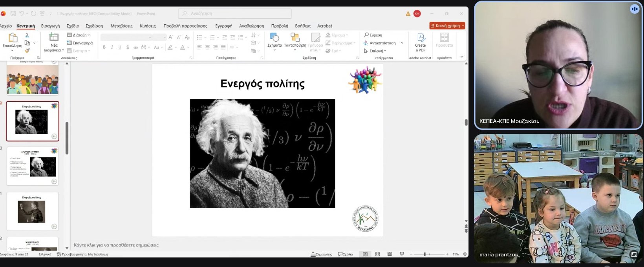Click the Επαναφορά reset button
The image size is (644, 267).
click(80, 43)
